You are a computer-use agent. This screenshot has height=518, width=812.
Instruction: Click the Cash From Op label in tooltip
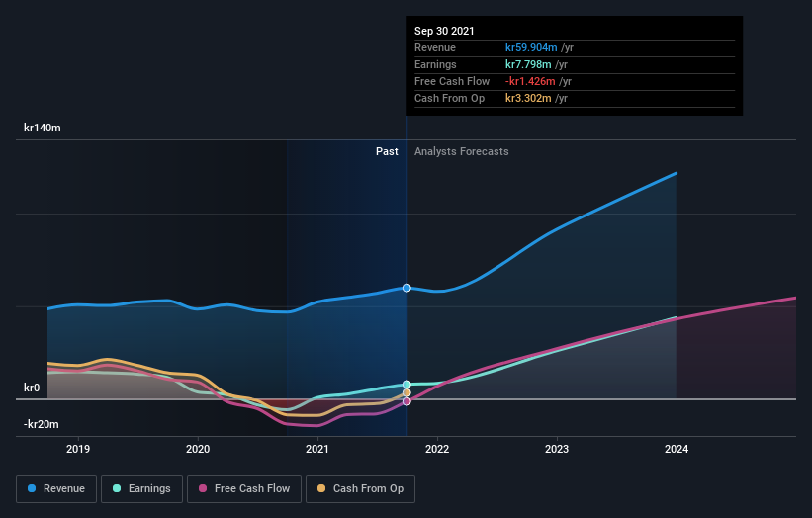[449, 98]
